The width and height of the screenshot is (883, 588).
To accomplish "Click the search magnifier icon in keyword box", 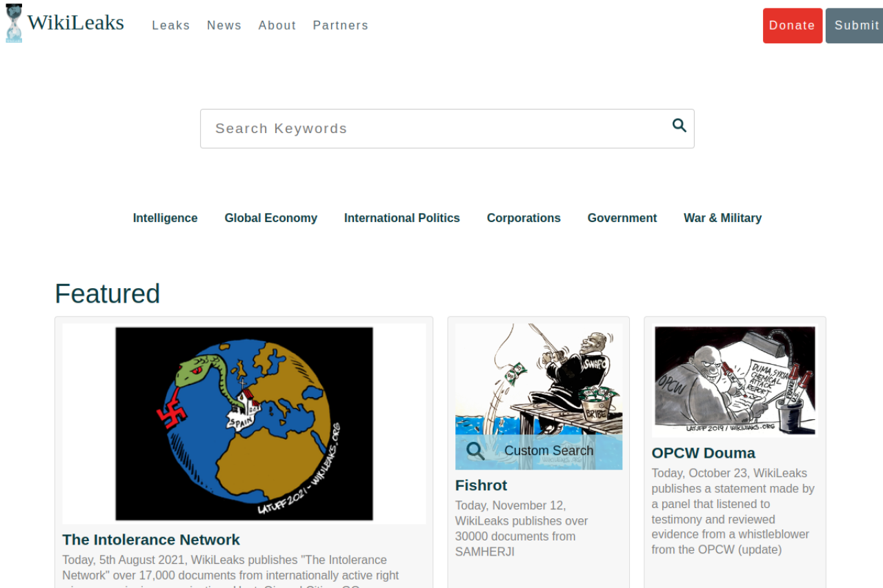I will (679, 125).
